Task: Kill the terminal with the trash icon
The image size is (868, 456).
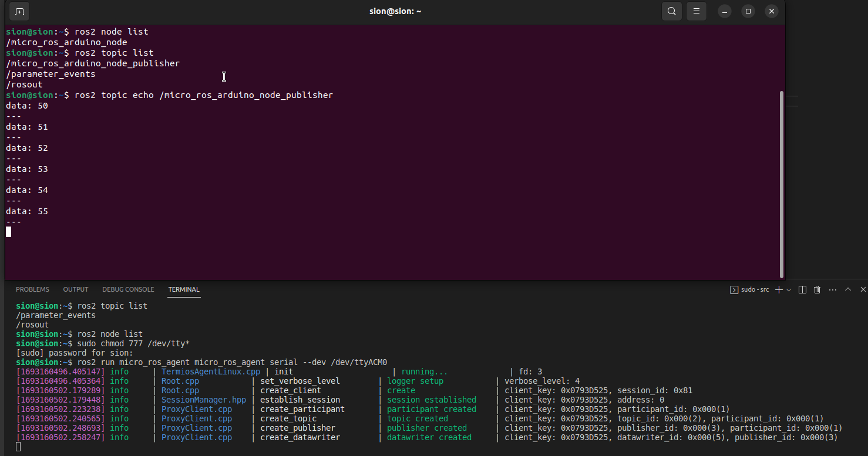Action: (x=817, y=289)
